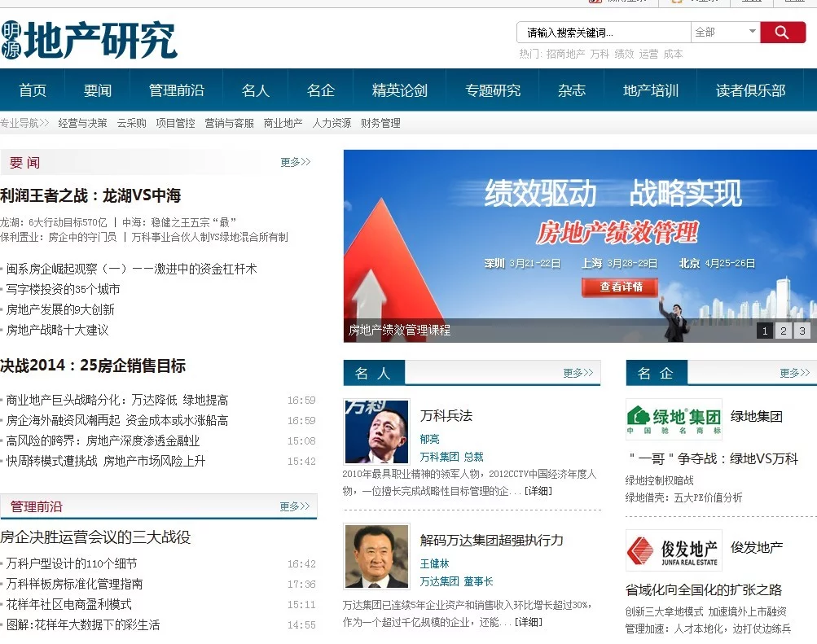
Task: Click the 郁亮 portrait thumbnail
Action: 376,432
